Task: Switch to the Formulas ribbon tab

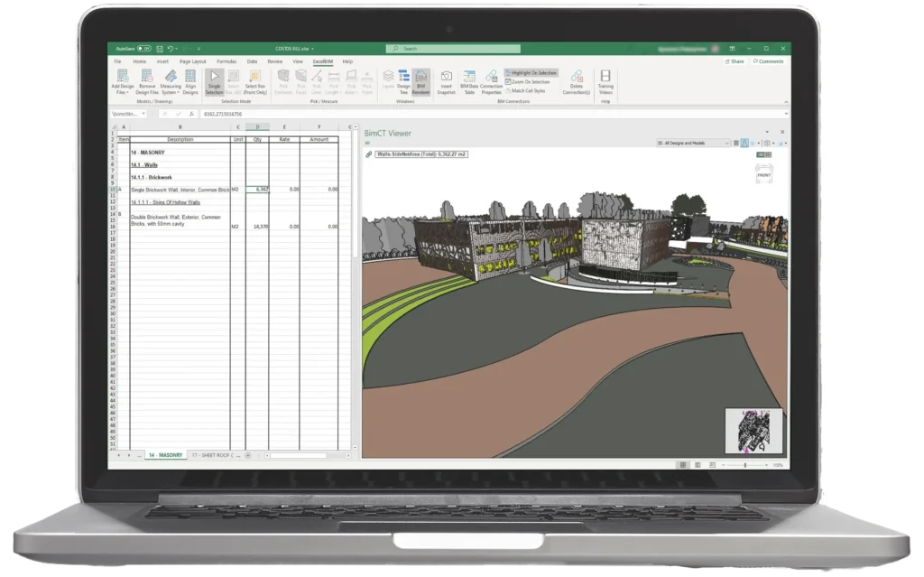Action: click(226, 61)
